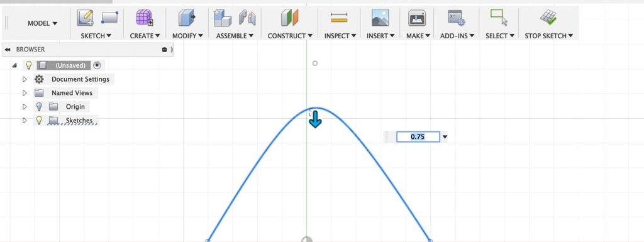Toggle the Sketches folder lightbulb visibility
This screenshot has height=242, width=644.
(x=39, y=120)
